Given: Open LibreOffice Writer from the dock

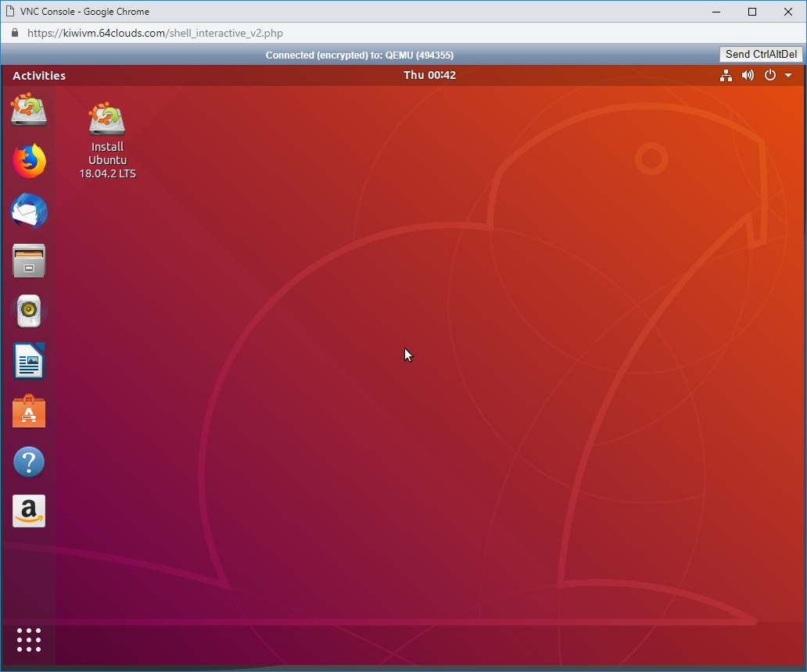Looking at the screenshot, I should click(x=29, y=362).
